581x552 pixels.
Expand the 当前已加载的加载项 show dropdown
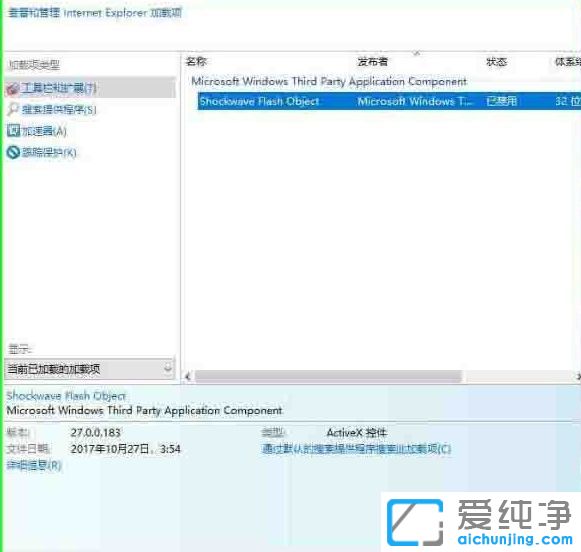(90, 369)
